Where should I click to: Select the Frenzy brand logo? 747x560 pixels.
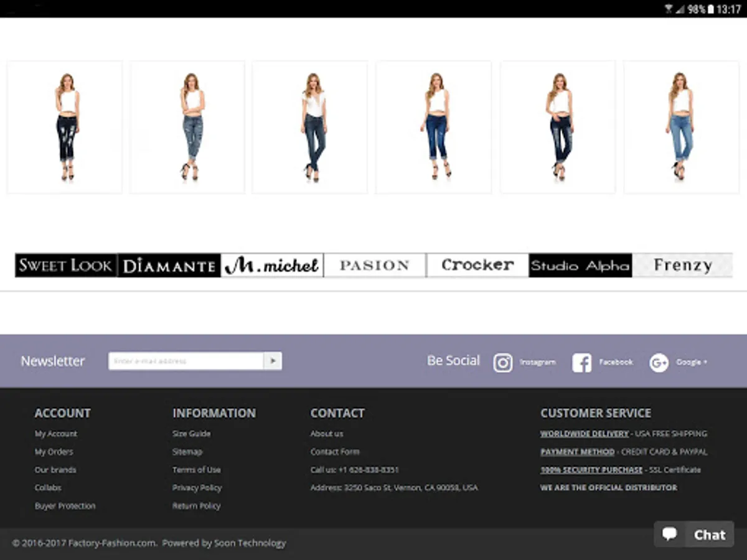[682, 265]
